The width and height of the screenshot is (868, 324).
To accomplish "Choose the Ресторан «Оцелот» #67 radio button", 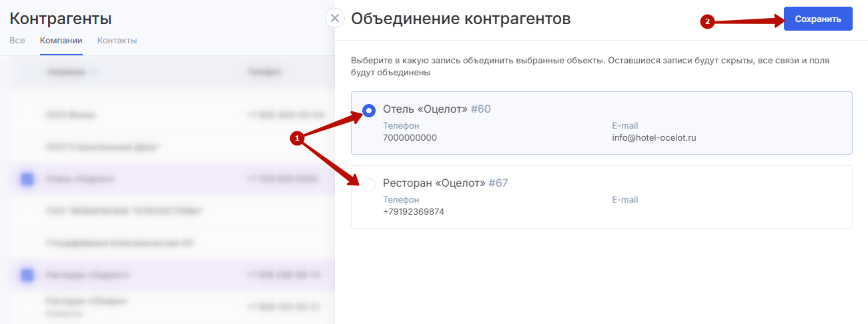I will [368, 184].
